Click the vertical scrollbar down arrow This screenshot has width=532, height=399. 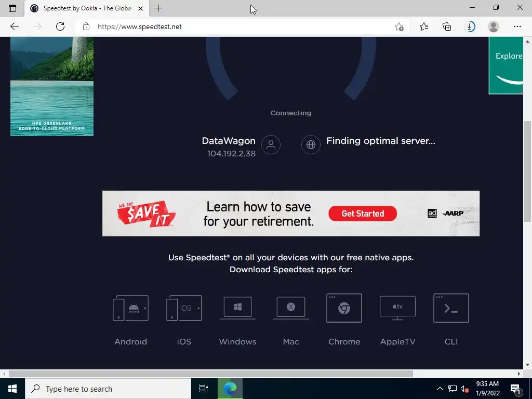(528, 365)
